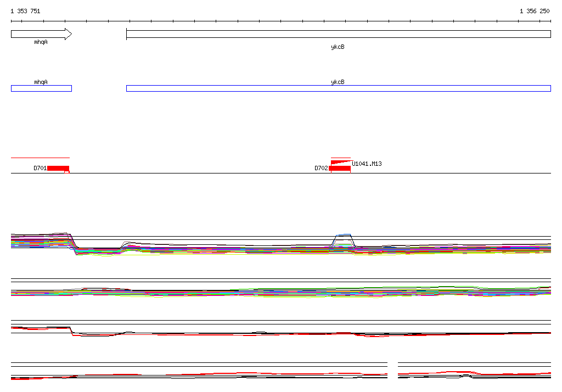Viewport: 562px width, 392px height.
Task: Click the blue mhqA annotation rectangle
Action: [41, 88]
